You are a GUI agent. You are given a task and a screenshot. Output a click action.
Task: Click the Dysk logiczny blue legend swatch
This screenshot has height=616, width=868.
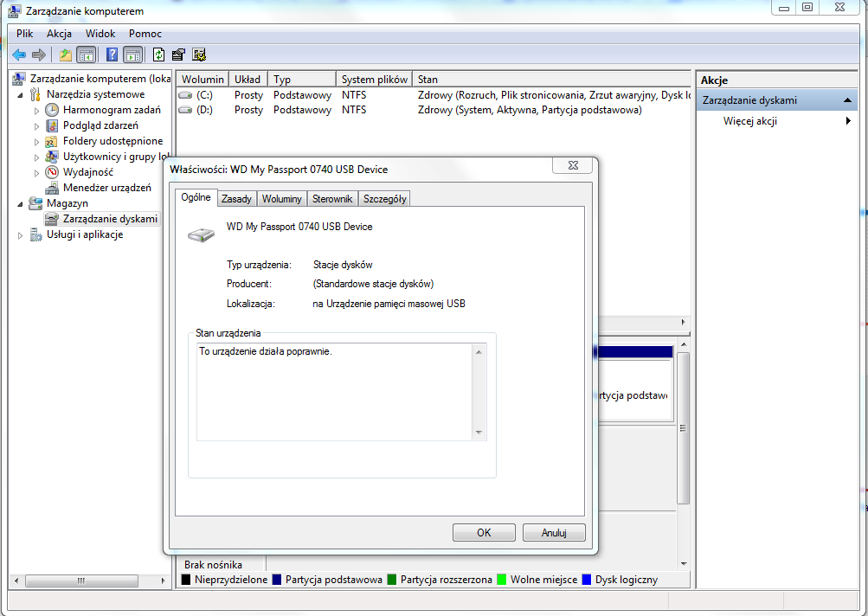click(x=587, y=580)
